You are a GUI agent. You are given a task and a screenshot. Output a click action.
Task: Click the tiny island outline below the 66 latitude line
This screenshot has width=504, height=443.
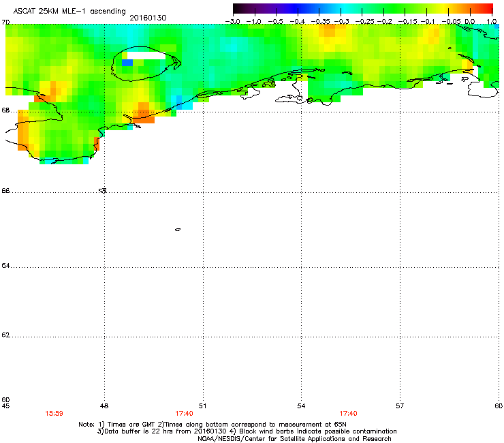point(178,230)
